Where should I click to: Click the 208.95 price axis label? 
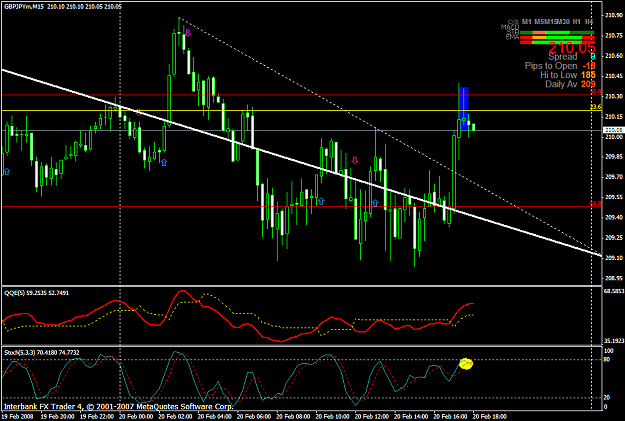613,278
